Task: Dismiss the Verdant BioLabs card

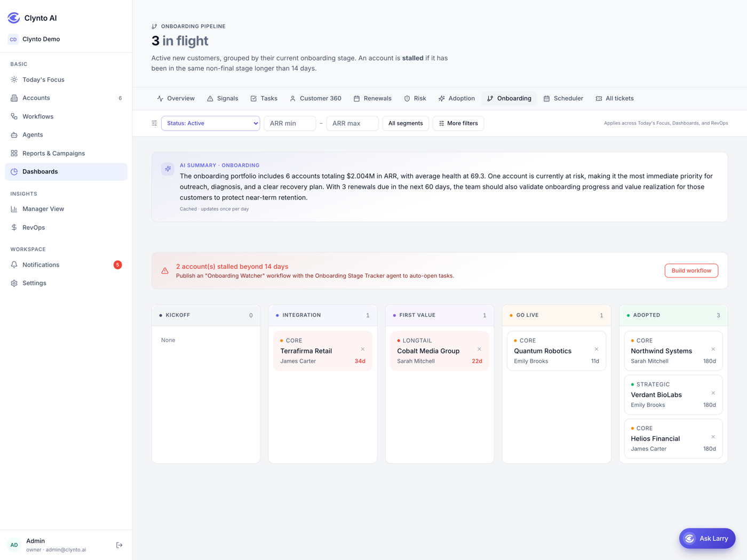Action: [x=713, y=393]
